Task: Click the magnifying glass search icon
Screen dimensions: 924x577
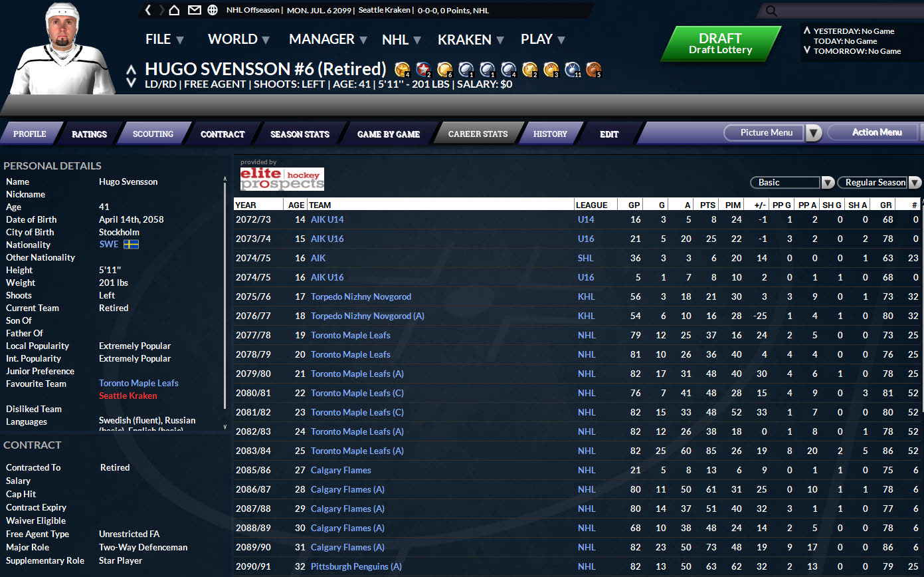Action: click(x=771, y=11)
